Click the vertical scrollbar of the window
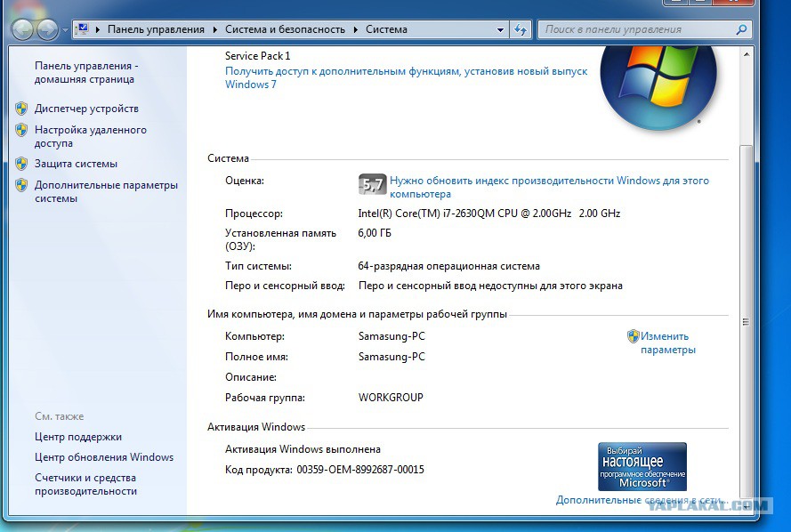 tap(746, 322)
